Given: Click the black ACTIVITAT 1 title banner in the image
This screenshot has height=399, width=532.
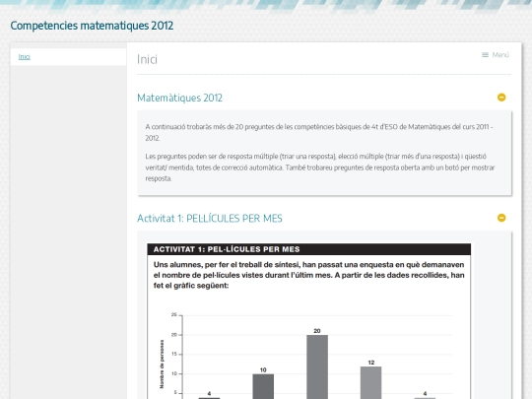Looking at the screenshot, I should click(x=309, y=249).
